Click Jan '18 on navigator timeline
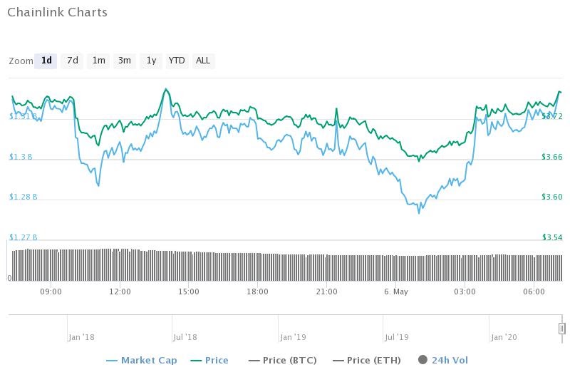 coord(81,337)
